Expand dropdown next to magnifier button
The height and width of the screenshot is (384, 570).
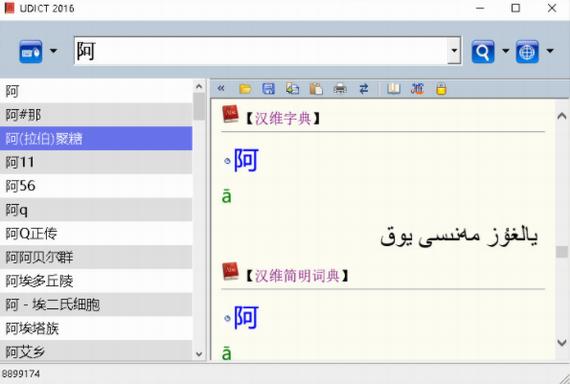pyautogui.click(x=505, y=51)
